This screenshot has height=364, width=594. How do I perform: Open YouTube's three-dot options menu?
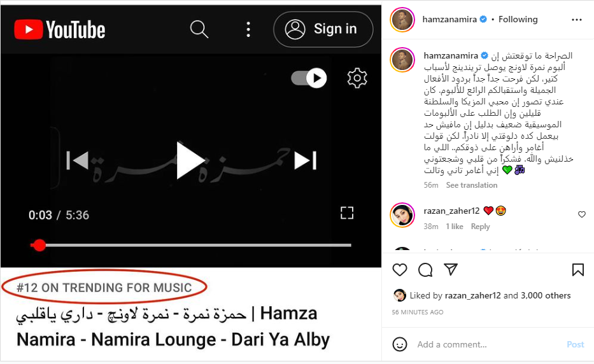click(x=248, y=29)
